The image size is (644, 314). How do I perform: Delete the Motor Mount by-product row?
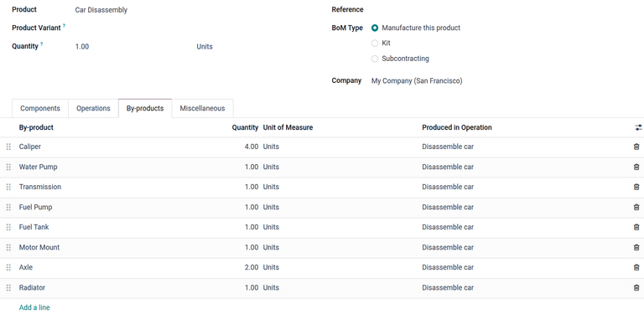tap(636, 247)
